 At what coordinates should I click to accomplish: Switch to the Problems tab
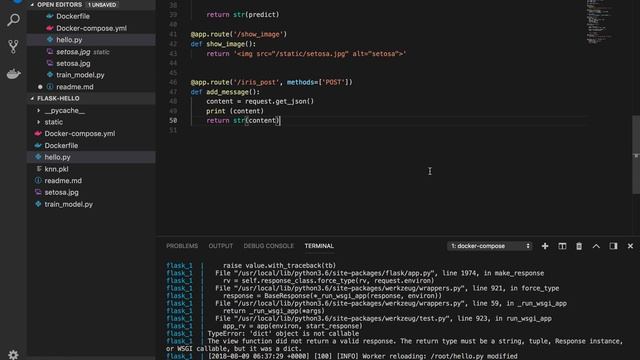182,246
